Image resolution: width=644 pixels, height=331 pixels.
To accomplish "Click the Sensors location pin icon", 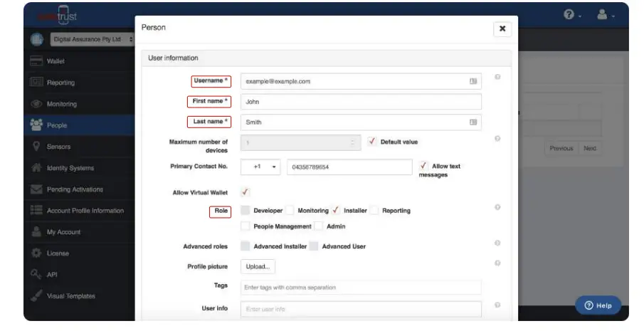I will pos(36,147).
